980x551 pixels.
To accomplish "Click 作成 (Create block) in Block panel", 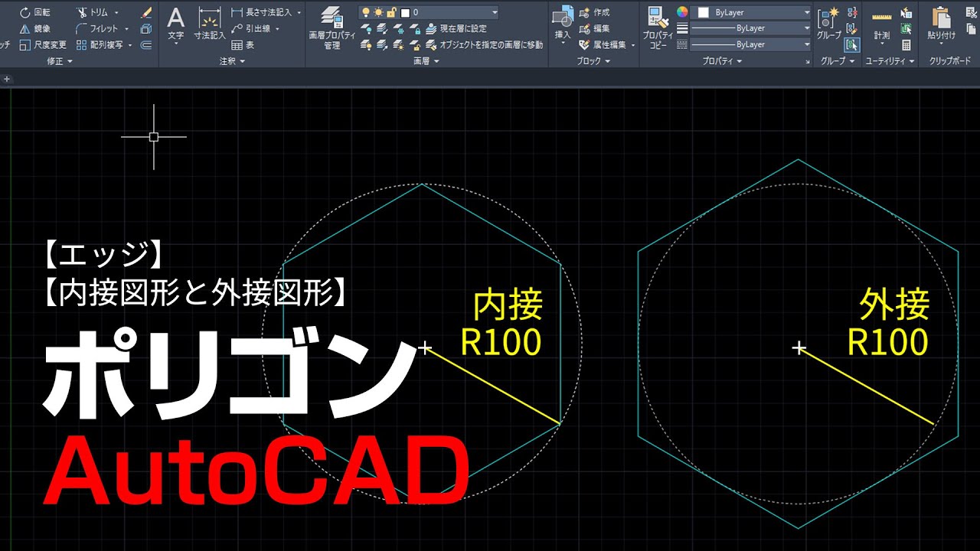I will pyautogui.click(x=594, y=12).
